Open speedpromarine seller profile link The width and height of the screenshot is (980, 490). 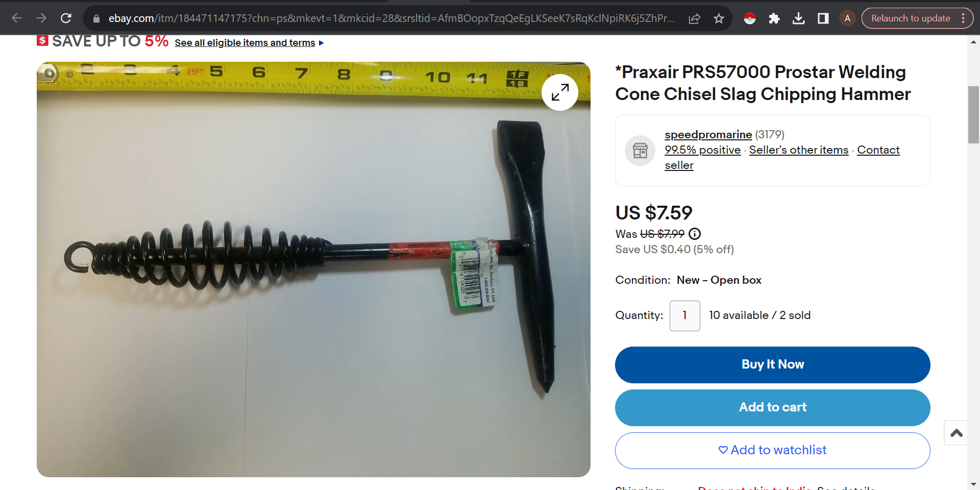point(708,135)
